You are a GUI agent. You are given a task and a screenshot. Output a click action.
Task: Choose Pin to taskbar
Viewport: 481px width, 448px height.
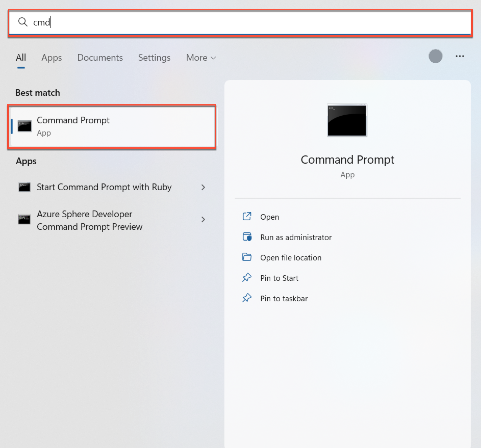point(284,298)
